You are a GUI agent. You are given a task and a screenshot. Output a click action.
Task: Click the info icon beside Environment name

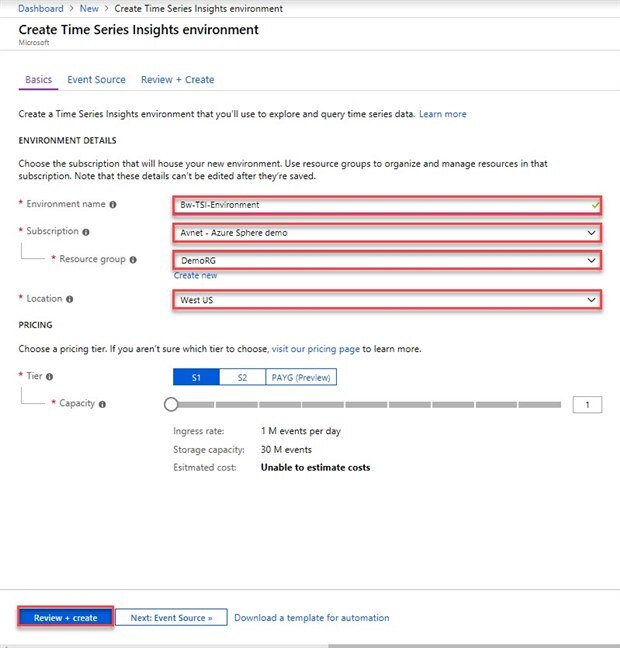pyautogui.click(x=113, y=205)
